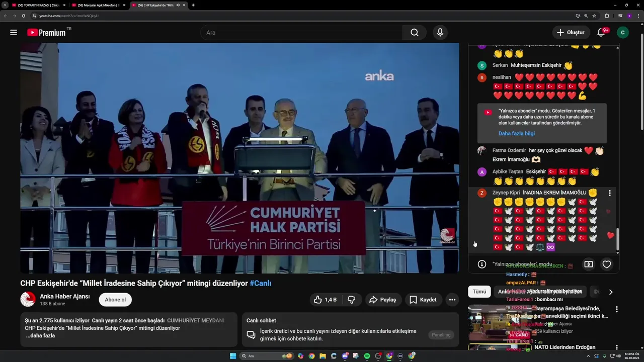This screenshot has height=362, width=644.
Task: Send a heart reaction in chat
Action: point(607,264)
